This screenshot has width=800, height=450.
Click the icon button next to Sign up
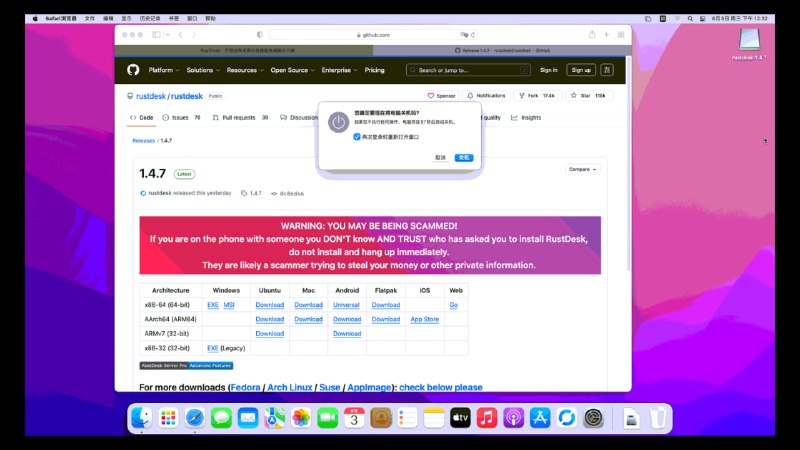[x=607, y=70]
